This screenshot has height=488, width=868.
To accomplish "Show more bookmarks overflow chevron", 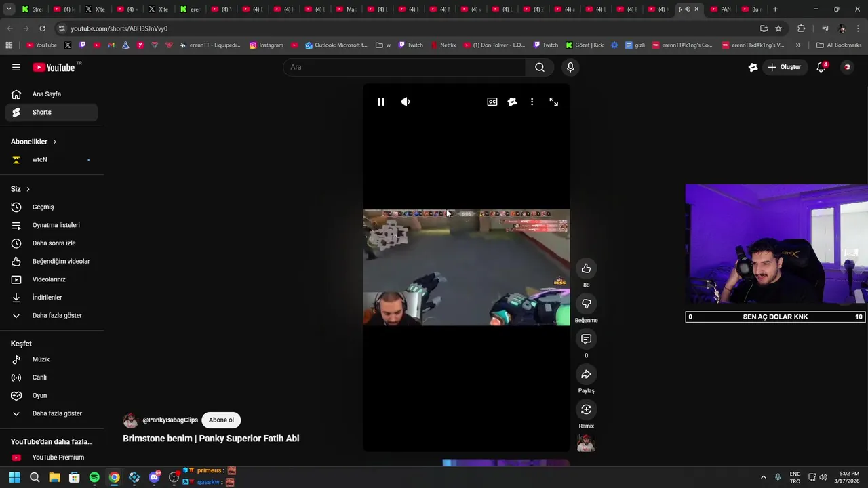I will click(798, 45).
